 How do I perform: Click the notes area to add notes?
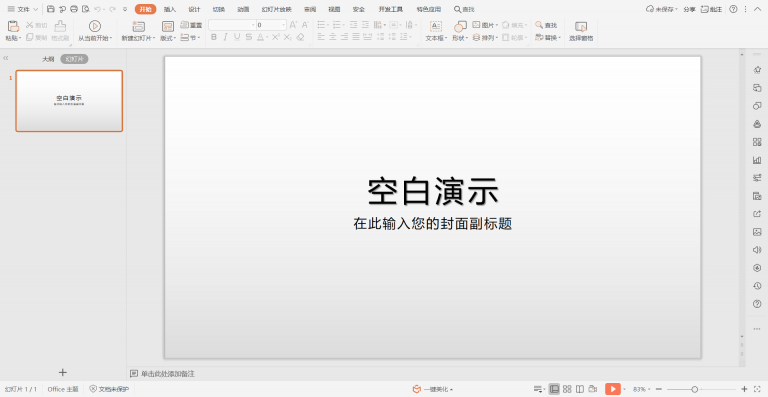pos(168,374)
